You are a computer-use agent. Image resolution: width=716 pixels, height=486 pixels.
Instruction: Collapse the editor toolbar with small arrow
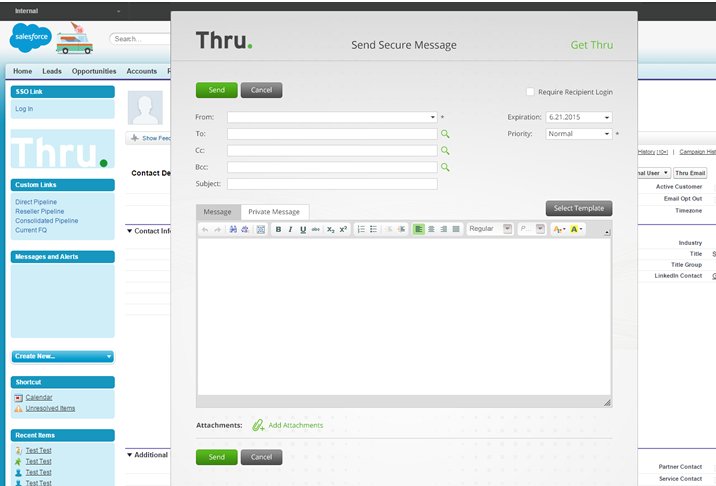tap(607, 232)
